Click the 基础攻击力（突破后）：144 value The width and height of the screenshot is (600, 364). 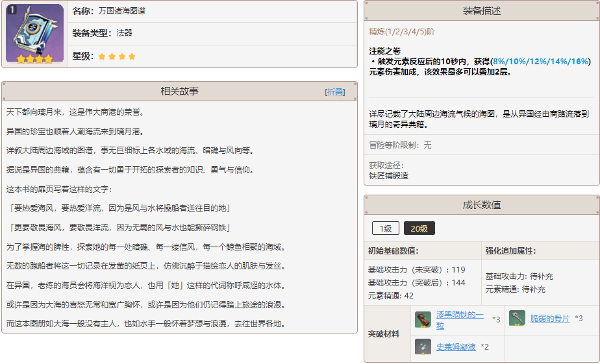(x=416, y=282)
